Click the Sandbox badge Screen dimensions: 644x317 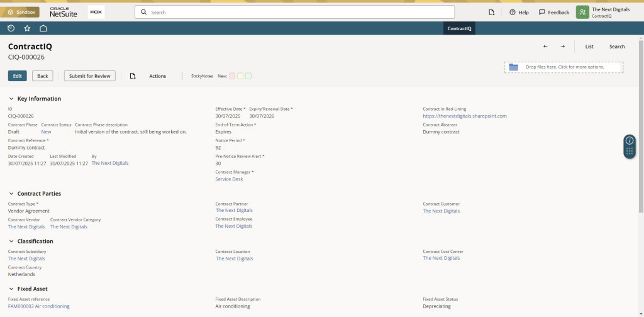tap(21, 13)
